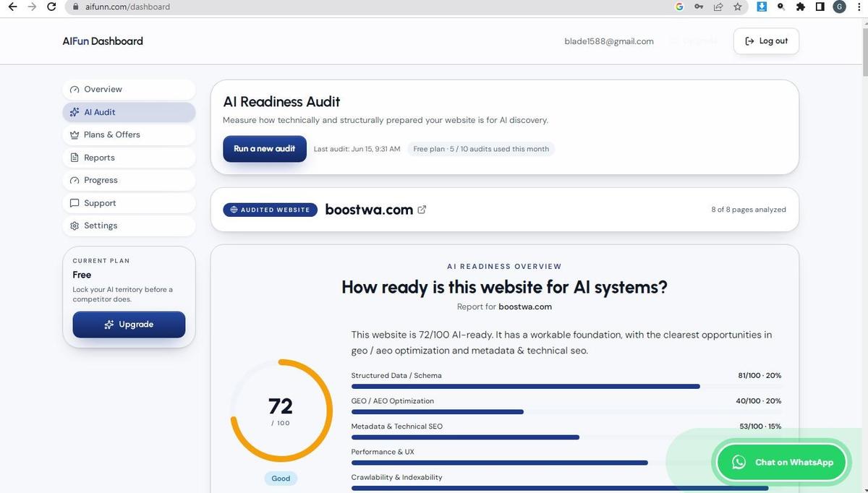868x493 pixels.
Task: Click the browser forward arrow
Action: pyautogui.click(x=31, y=7)
